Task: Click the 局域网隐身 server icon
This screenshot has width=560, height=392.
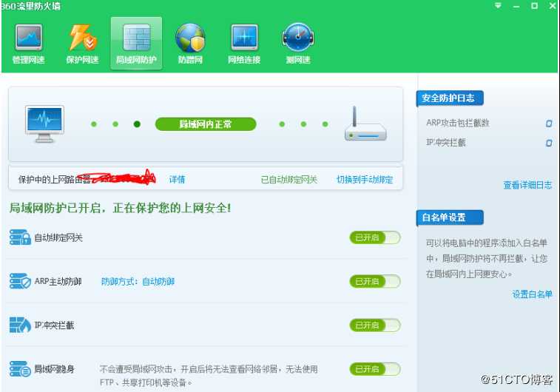Action: 20,369
